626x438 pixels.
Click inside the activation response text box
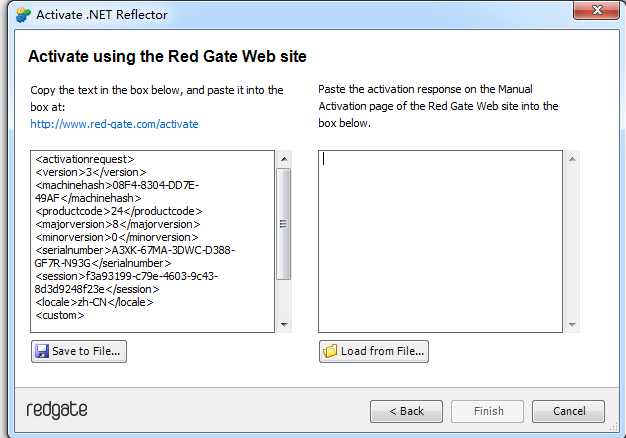(x=440, y=241)
